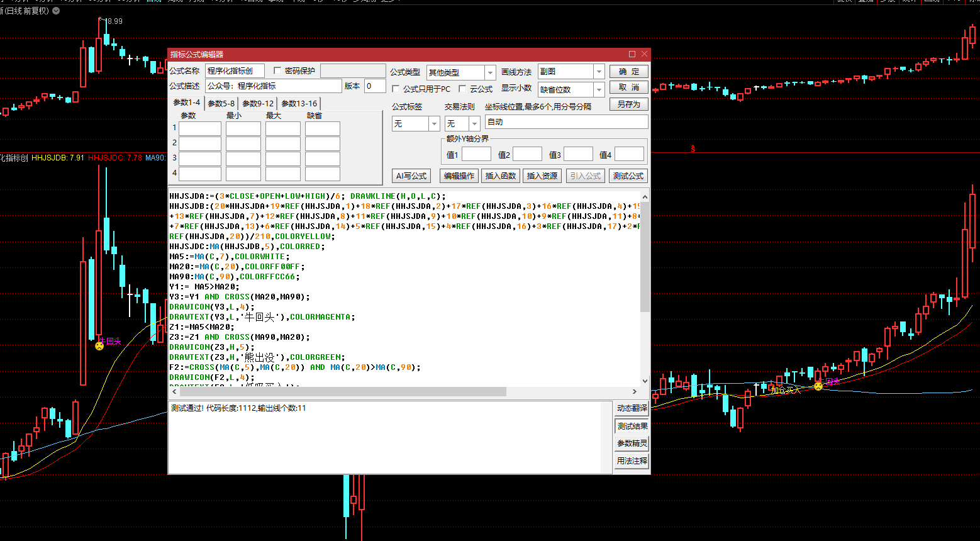980x541 pixels.
Task: Maximize the 指标公式编辑器 dialog
Action: 632,54
